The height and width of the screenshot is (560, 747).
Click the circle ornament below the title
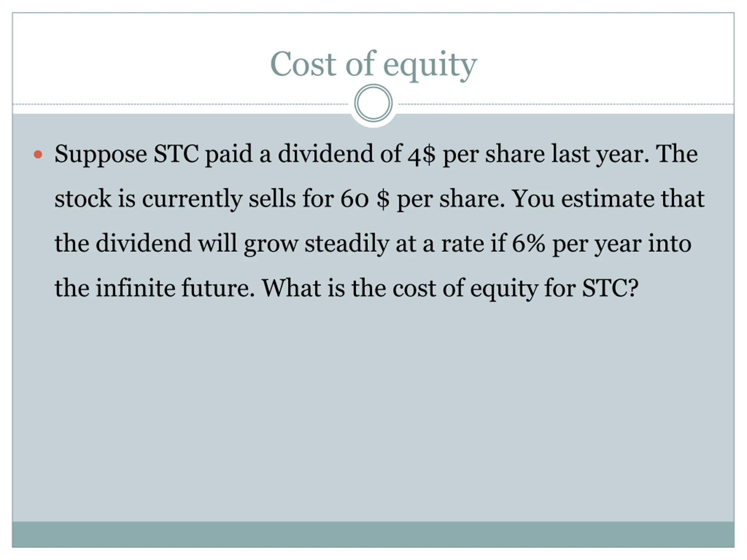tap(373, 103)
